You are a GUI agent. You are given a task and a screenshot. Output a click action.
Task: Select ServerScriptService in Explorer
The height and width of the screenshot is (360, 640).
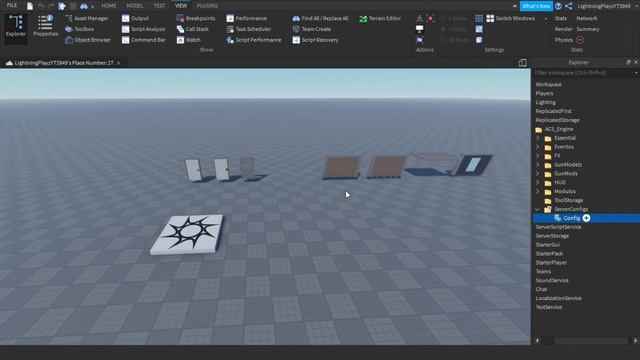[x=558, y=227]
